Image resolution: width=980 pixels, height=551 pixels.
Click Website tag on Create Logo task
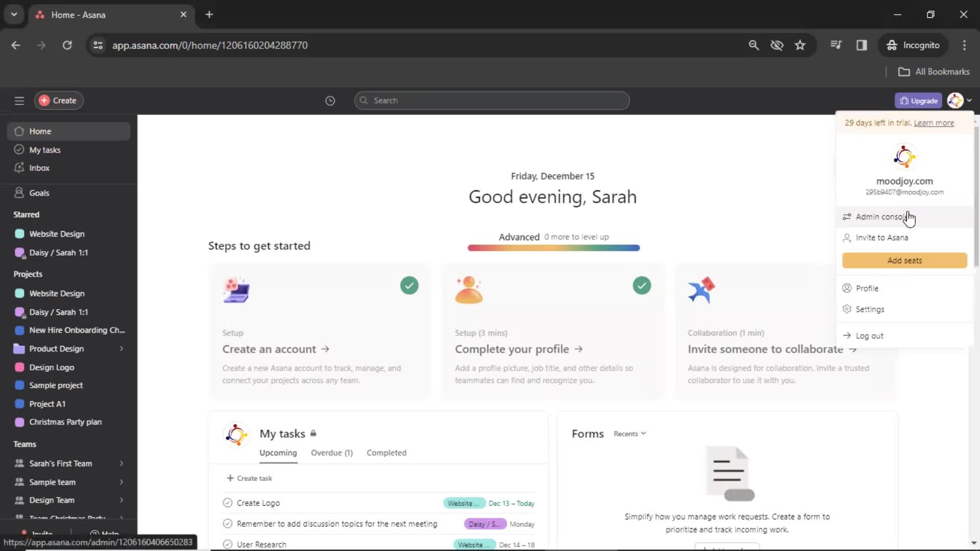coord(464,504)
